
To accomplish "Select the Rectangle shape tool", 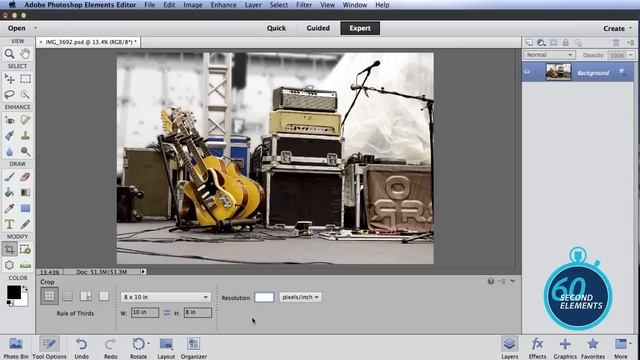I will pos(25,208).
